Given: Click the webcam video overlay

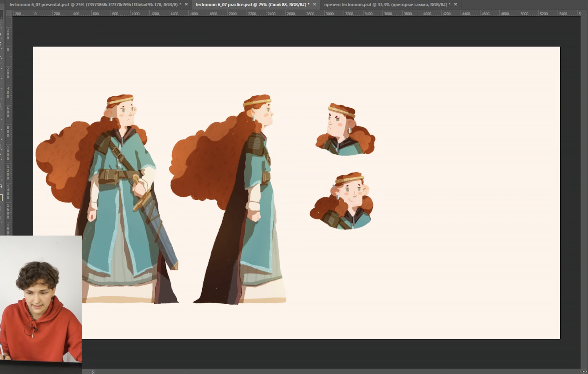Looking at the screenshot, I should tap(41, 298).
